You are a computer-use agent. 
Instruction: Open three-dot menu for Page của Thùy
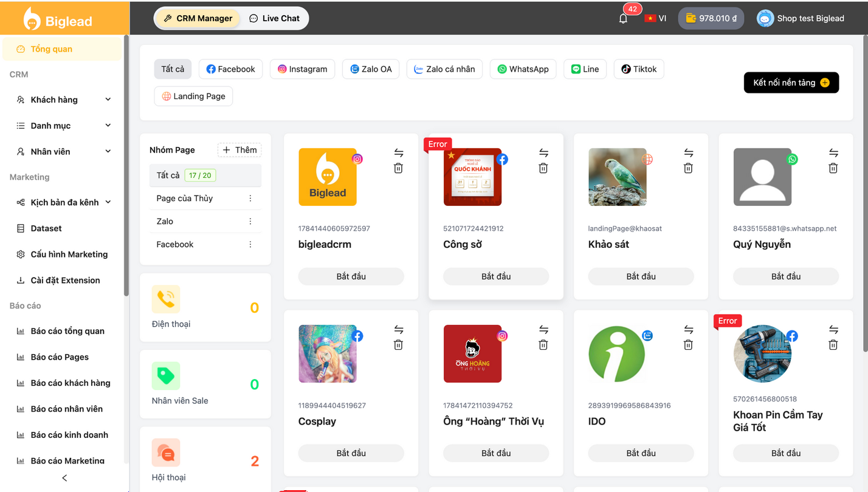tap(250, 199)
